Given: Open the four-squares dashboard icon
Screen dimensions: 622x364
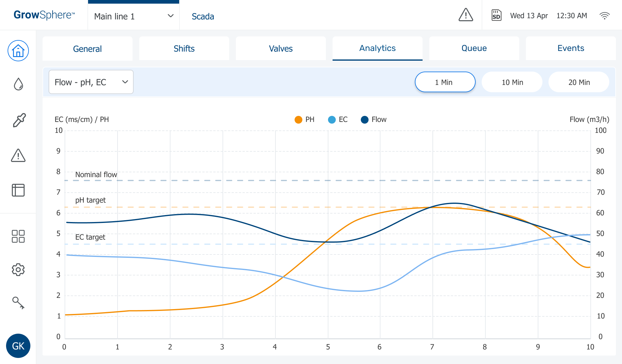Looking at the screenshot, I should click(18, 236).
